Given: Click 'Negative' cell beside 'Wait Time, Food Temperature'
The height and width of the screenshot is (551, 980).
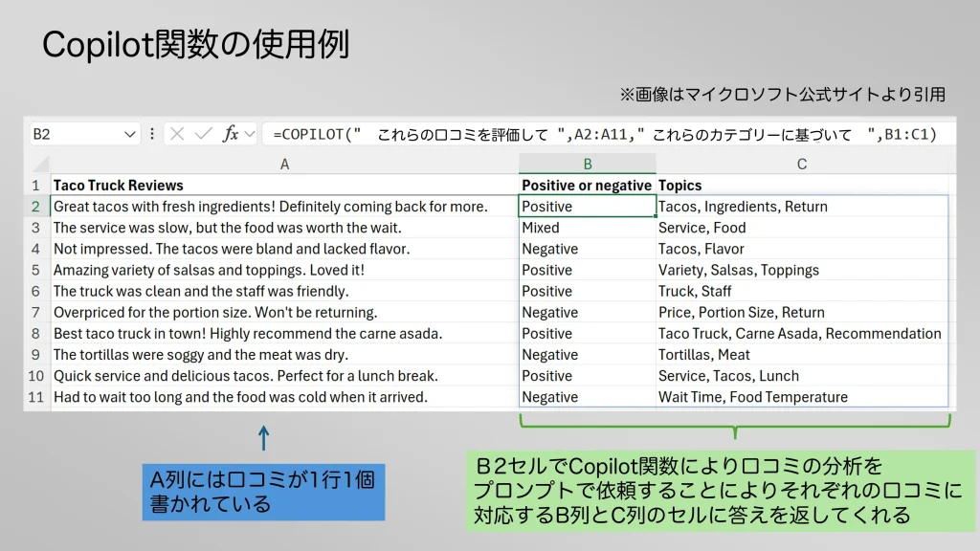Looking at the screenshot, I should tap(588, 397).
